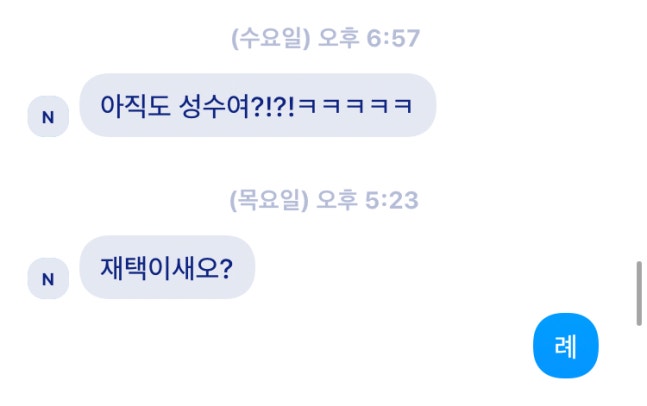Click the (목요일) day label
The image size is (647, 406).
click(269, 200)
